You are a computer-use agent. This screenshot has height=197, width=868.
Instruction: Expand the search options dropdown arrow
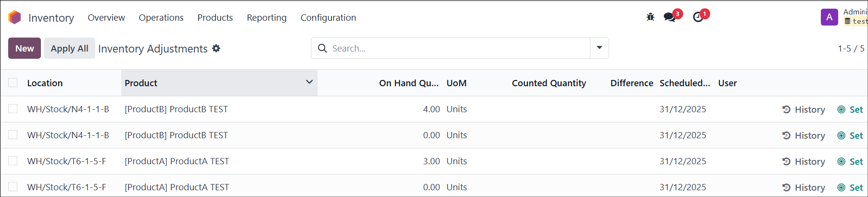click(x=600, y=48)
